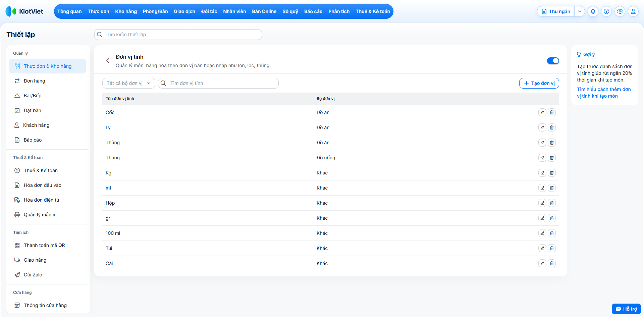Delete the Túi unit row
Screen dimensions: 644x317
pyautogui.click(x=552, y=248)
